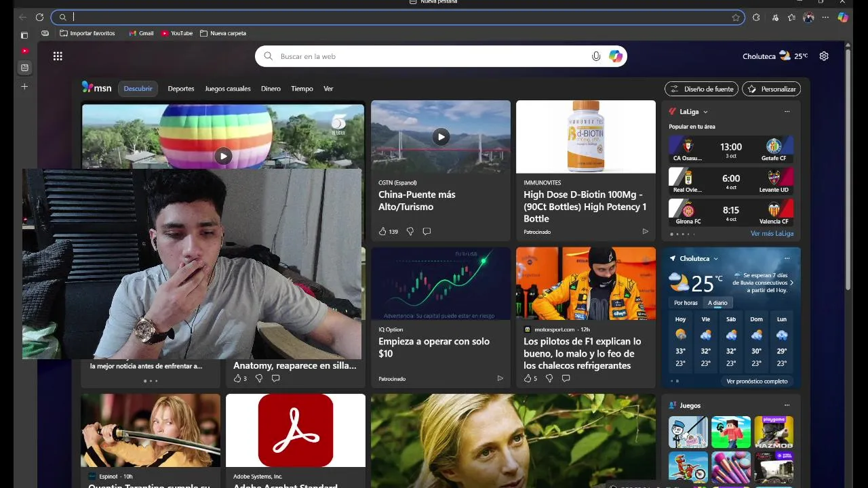Viewport: 868px width, 488px height.
Task: Add new tab with plus icon in sidebar
Action: (24, 86)
